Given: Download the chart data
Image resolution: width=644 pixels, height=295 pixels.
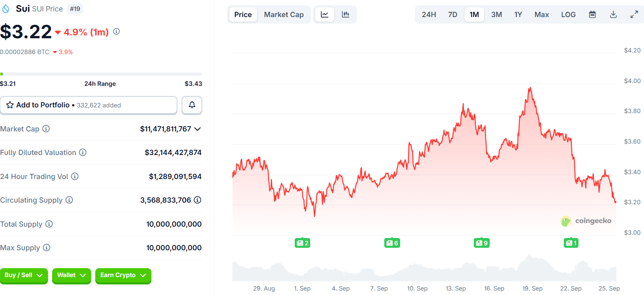Looking at the screenshot, I should click(613, 15).
